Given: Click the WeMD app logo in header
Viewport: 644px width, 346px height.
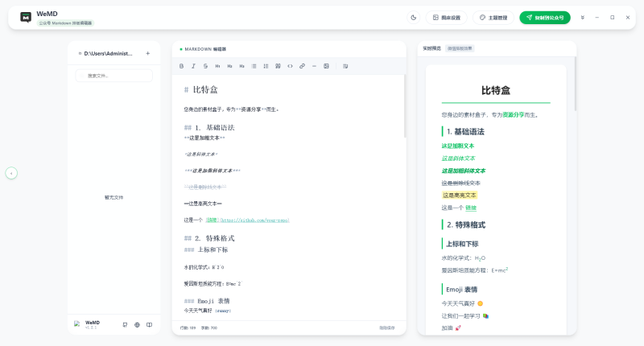Looking at the screenshot, I should 26,18.
